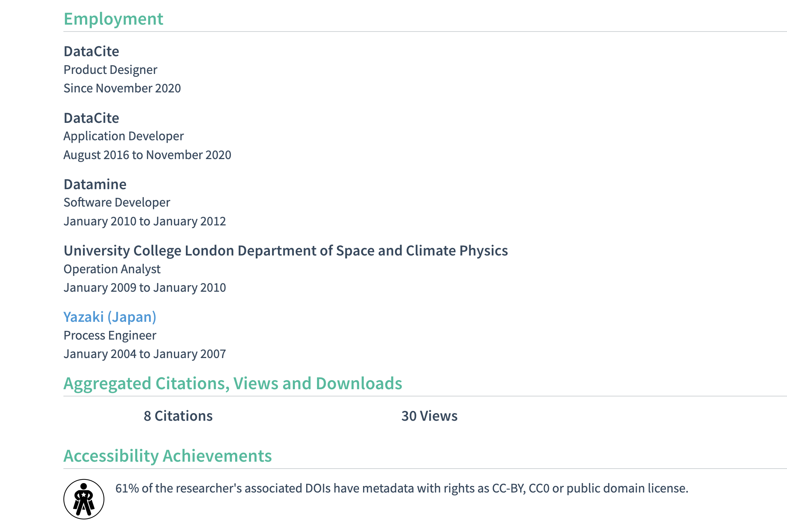The width and height of the screenshot is (787, 532).
Task: Click the Datamine employer name
Action: (95, 184)
